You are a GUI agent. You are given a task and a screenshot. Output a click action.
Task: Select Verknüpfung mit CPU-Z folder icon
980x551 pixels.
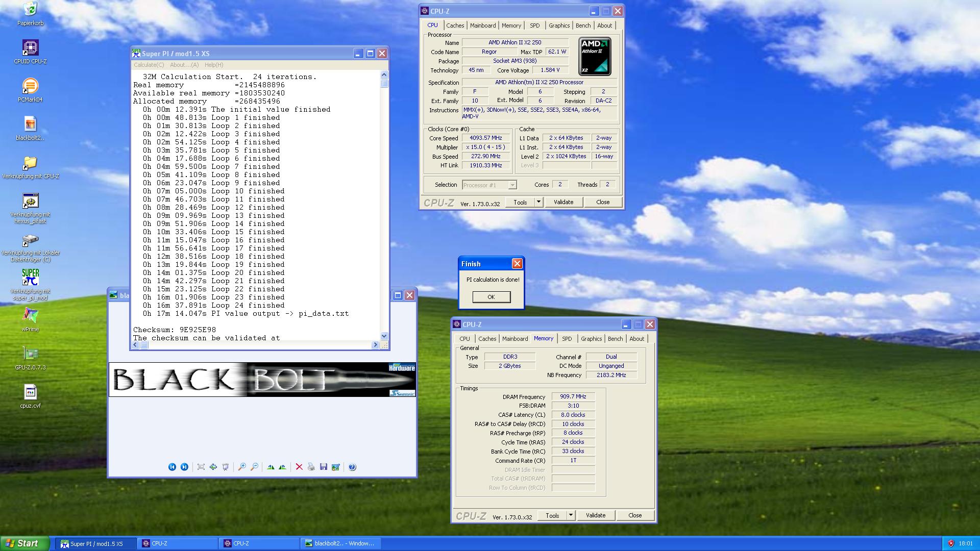(30, 167)
